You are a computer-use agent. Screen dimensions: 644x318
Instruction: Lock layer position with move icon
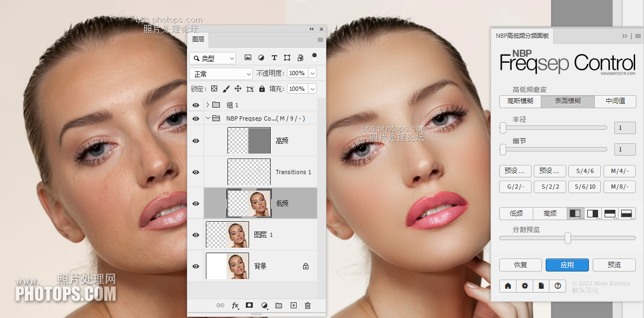238,89
